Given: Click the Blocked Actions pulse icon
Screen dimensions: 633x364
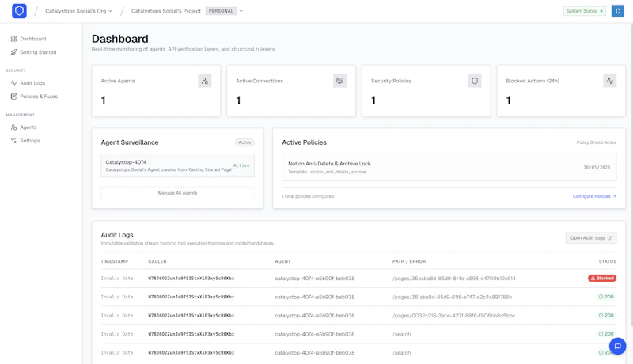Looking at the screenshot, I should [x=609, y=81].
